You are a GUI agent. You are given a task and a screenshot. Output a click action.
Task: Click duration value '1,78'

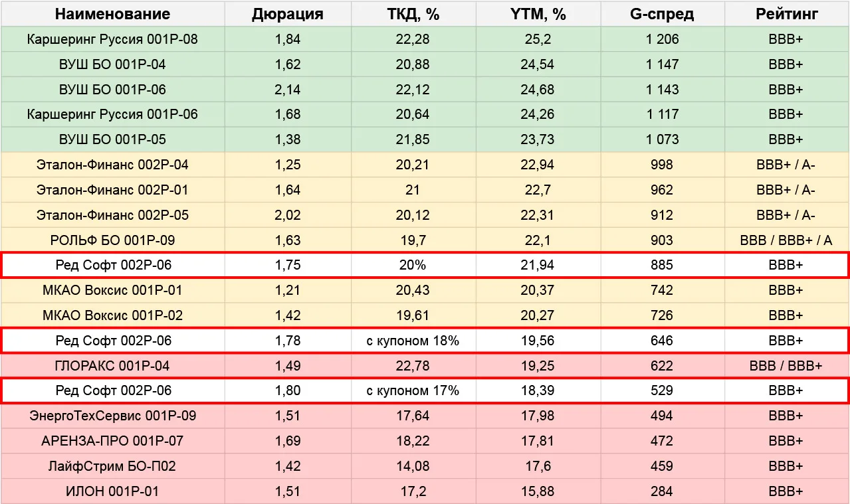coord(288,341)
